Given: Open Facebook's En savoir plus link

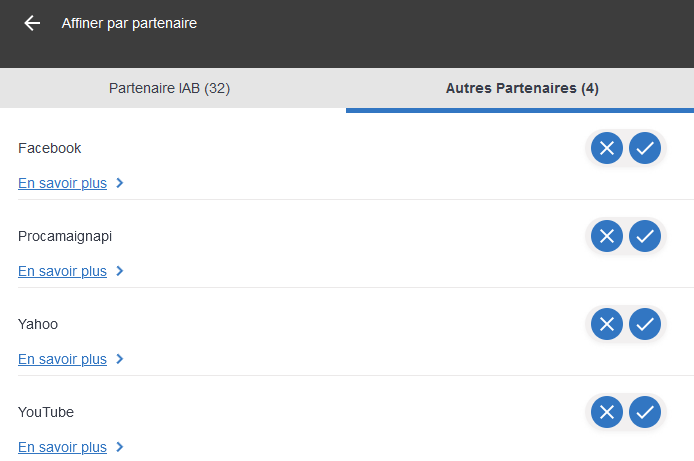Looking at the screenshot, I should point(62,183).
